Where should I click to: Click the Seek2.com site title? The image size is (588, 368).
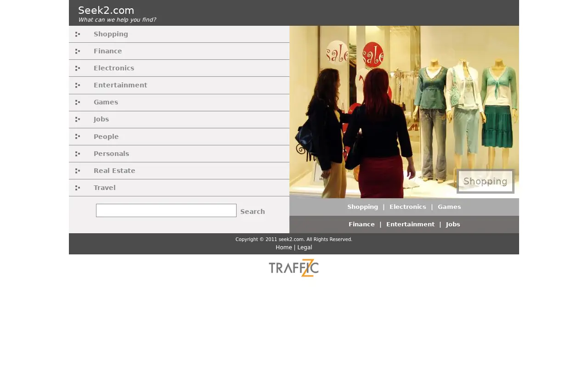click(x=106, y=10)
